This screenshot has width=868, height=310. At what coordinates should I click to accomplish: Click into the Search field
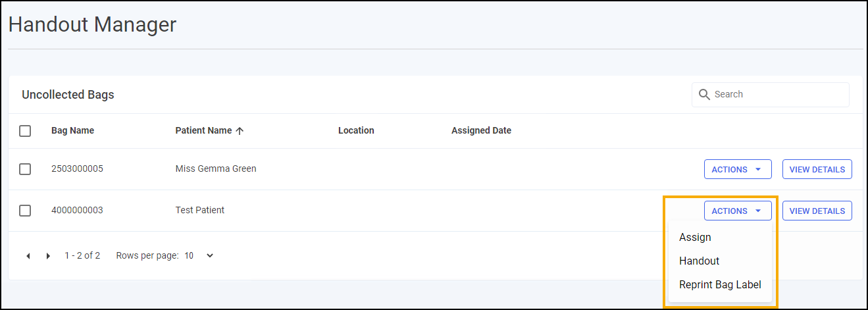(777, 95)
